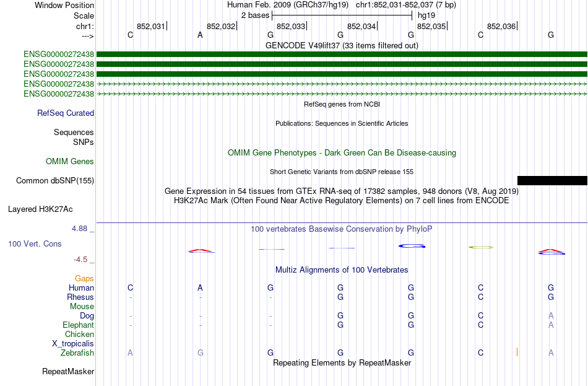The image size is (588, 386).
Task: Click the RepeatMasker track label
Action: coord(68,371)
